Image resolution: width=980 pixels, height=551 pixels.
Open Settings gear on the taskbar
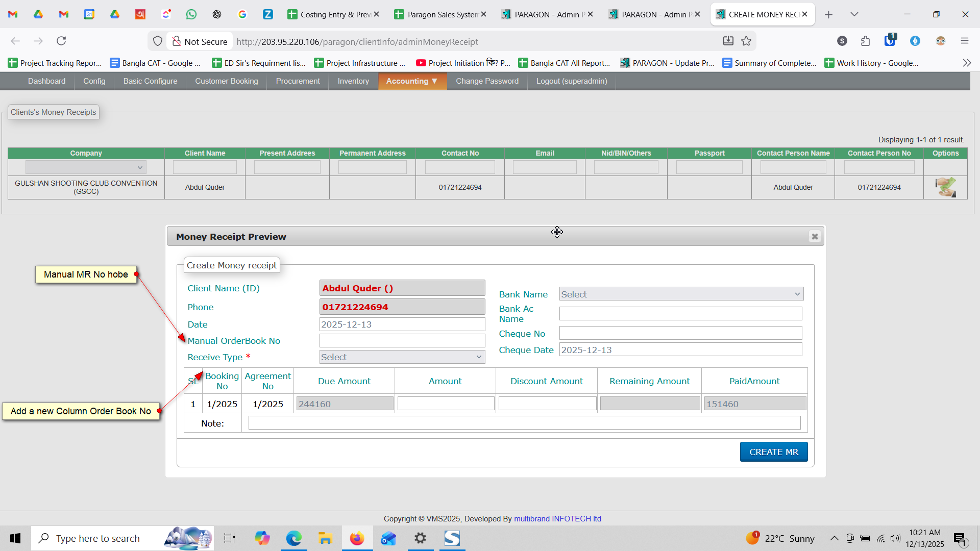click(420, 538)
